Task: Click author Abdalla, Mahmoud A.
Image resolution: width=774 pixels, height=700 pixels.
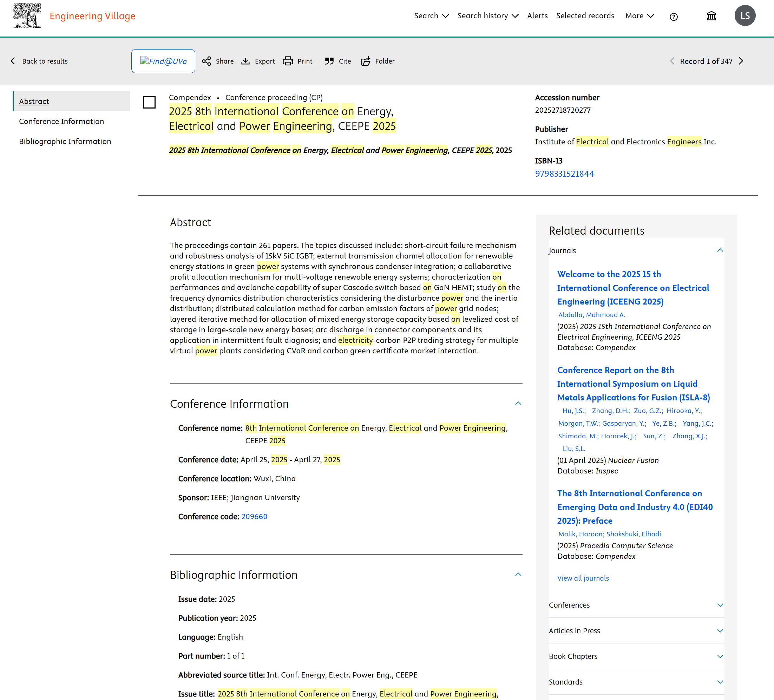Action: (592, 315)
